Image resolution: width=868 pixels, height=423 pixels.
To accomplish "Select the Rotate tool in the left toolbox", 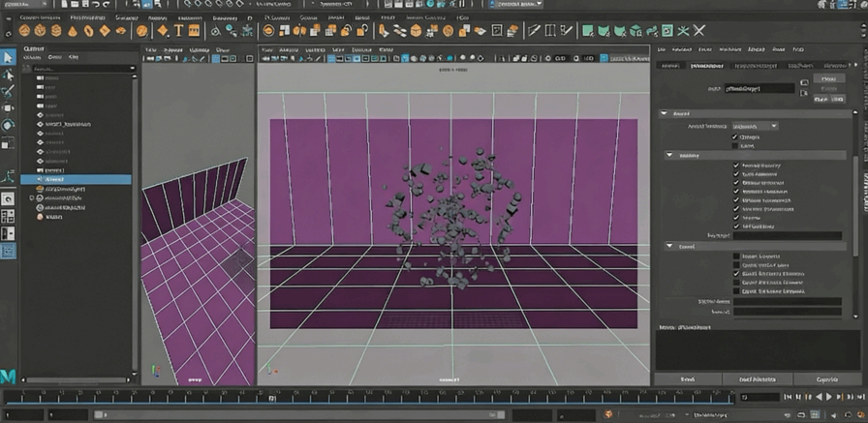I will [x=9, y=124].
